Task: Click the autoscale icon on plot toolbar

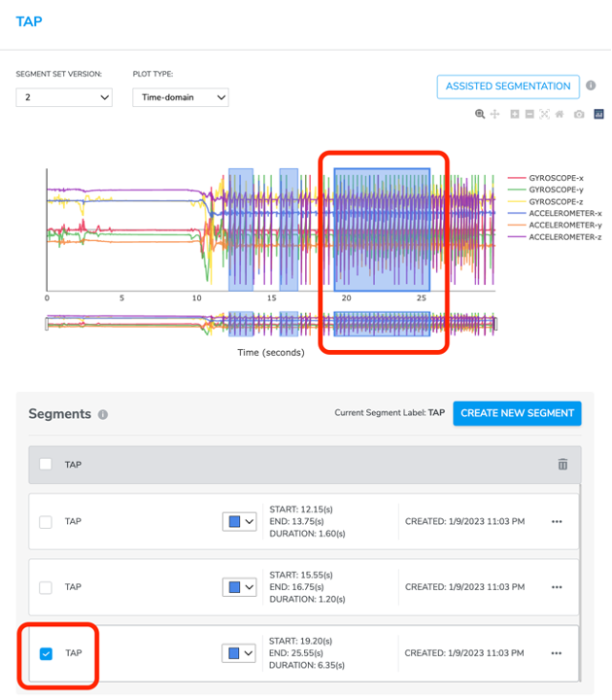Action: 544,115
